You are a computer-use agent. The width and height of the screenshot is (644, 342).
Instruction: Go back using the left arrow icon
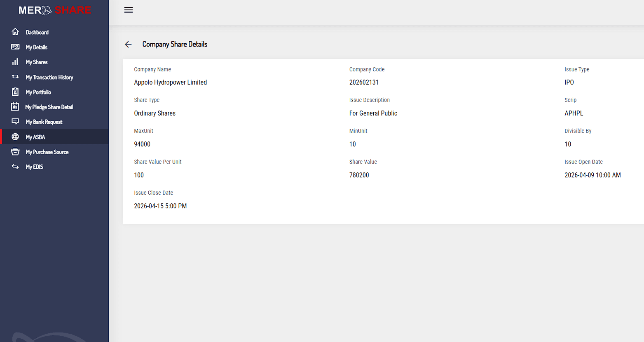pos(128,45)
